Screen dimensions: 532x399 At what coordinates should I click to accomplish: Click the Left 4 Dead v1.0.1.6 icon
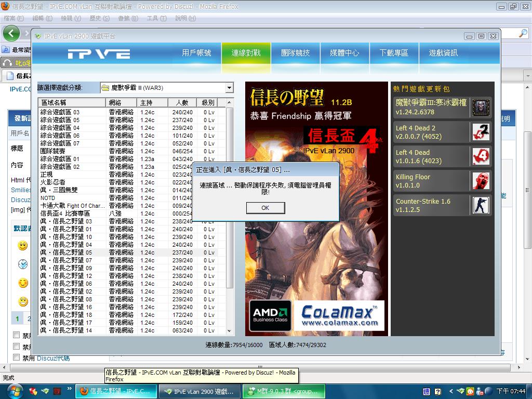[x=481, y=156]
